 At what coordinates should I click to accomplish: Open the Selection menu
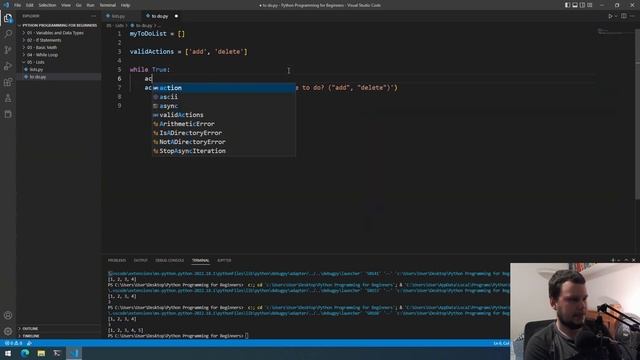click(x=47, y=5)
